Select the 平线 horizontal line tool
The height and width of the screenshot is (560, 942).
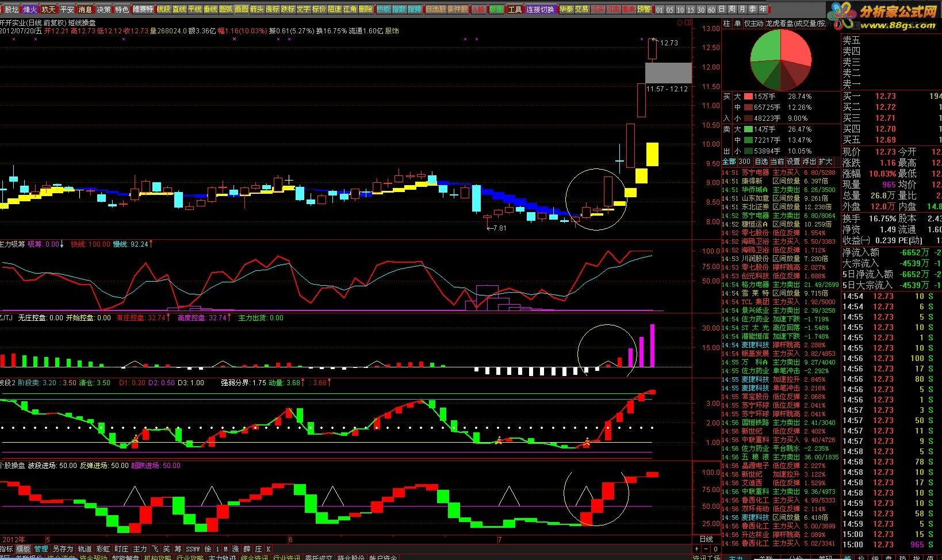[x=194, y=9]
